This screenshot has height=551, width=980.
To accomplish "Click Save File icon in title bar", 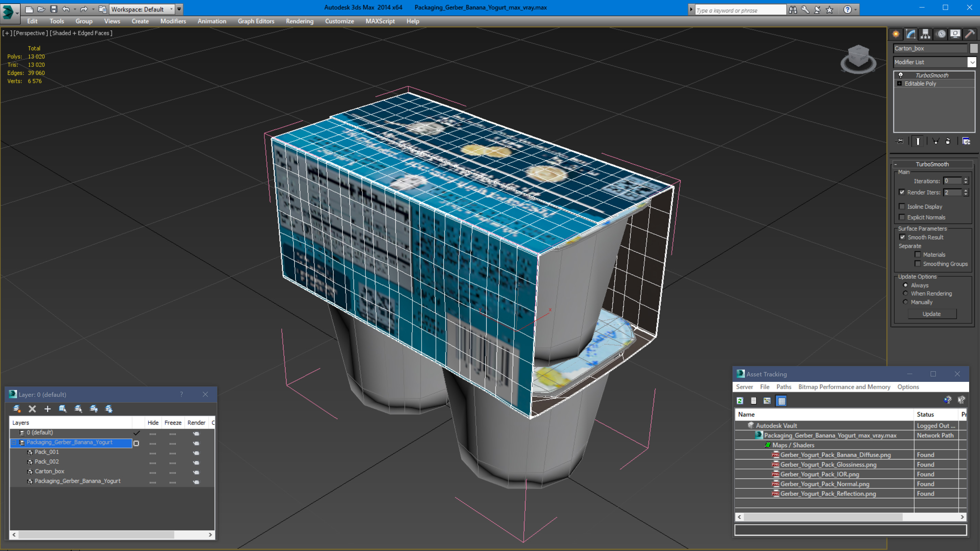I will coord(54,9).
